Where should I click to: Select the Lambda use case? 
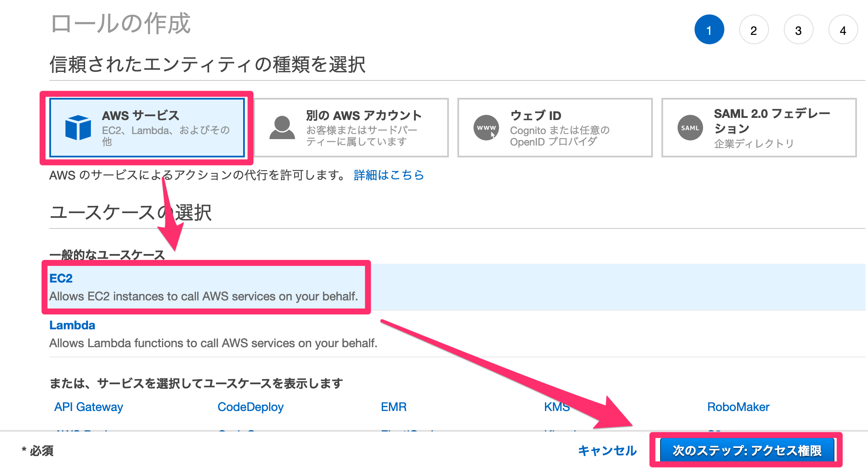(x=72, y=325)
